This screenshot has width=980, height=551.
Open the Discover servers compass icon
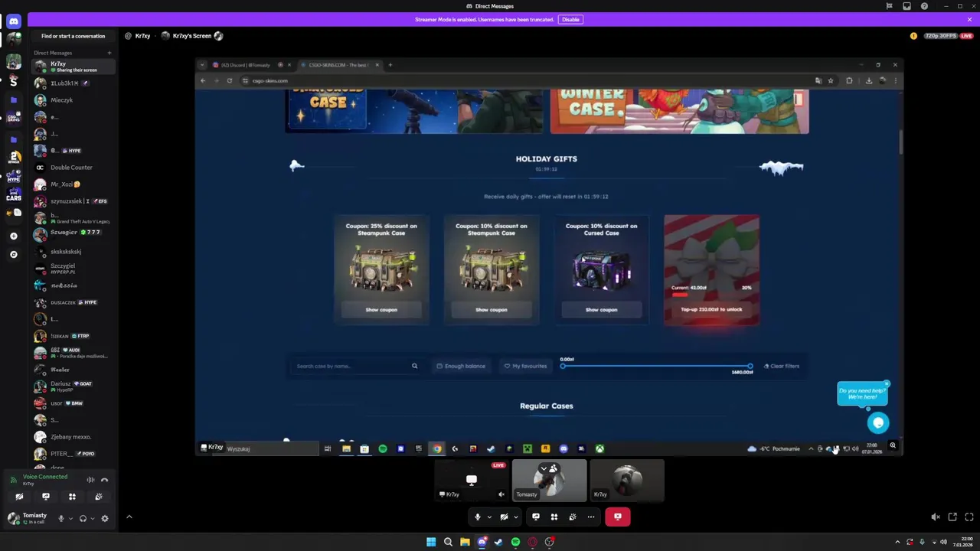click(x=13, y=254)
